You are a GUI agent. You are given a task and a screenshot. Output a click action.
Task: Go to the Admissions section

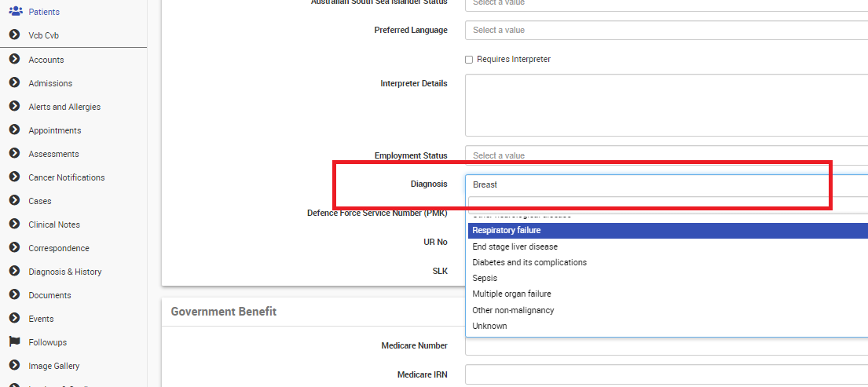coord(50,83)
